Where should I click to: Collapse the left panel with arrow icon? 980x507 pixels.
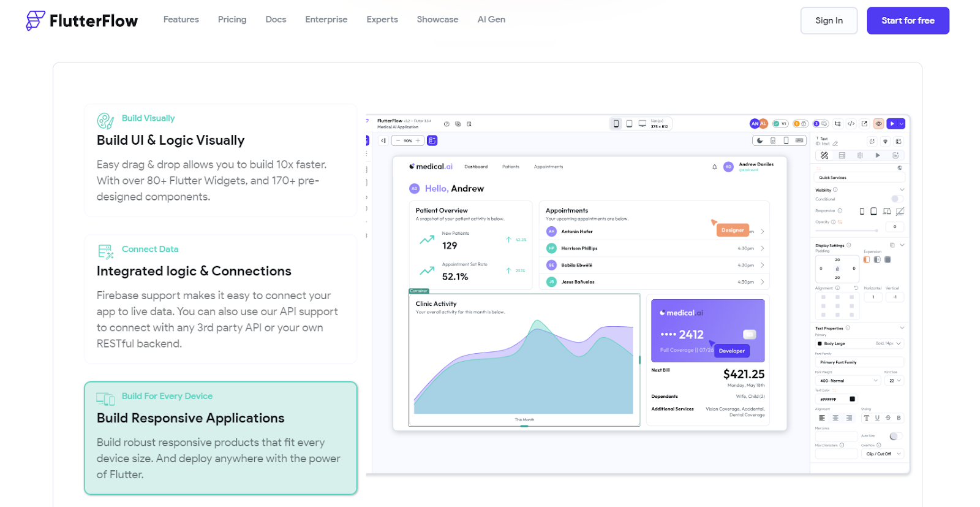[383, 140]
